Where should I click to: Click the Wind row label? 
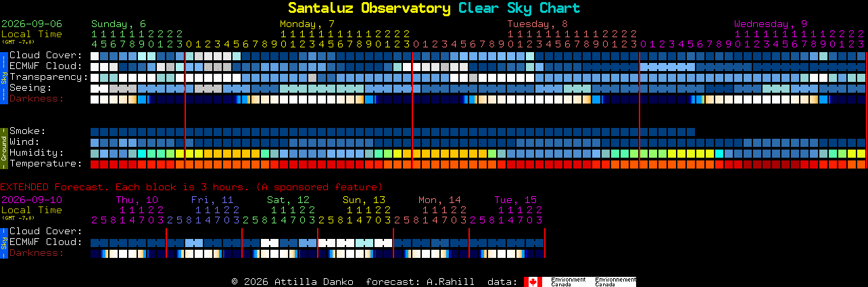[24, 142]
